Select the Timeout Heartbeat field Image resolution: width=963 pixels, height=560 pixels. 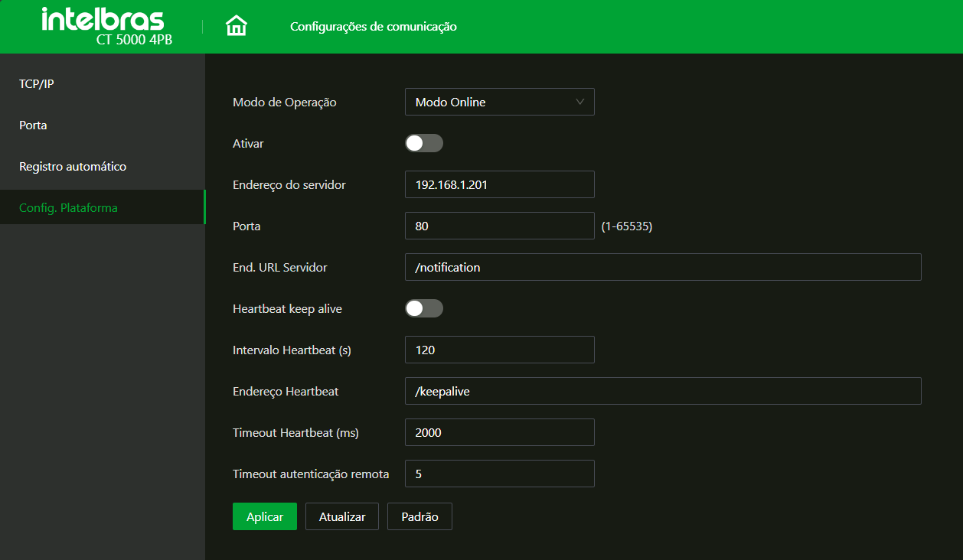(x=499, y=432)
